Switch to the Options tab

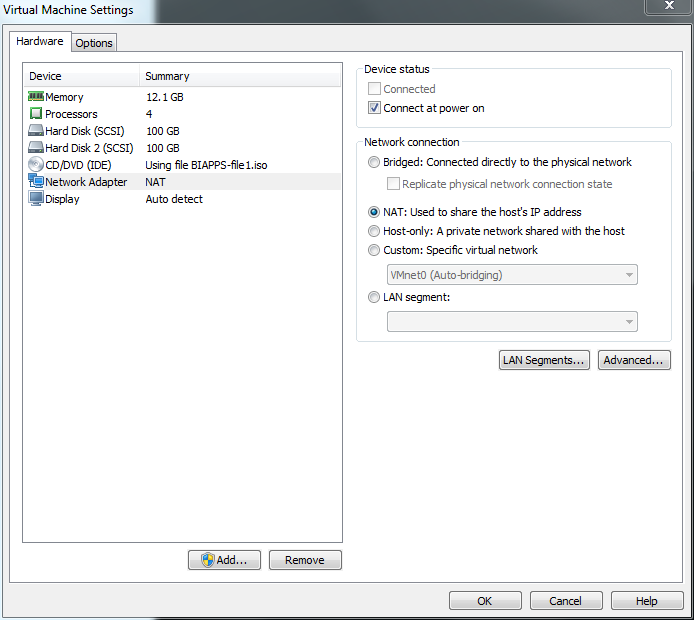pos(94,43)
